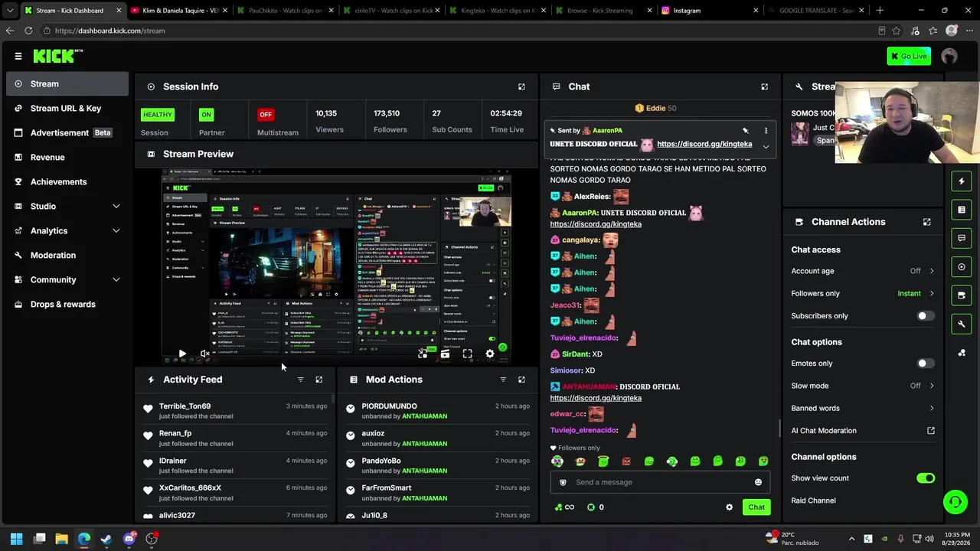This screenshot has height=551, width=980.
Task: Open Slow mode options
Action: (x=863, y=386)
